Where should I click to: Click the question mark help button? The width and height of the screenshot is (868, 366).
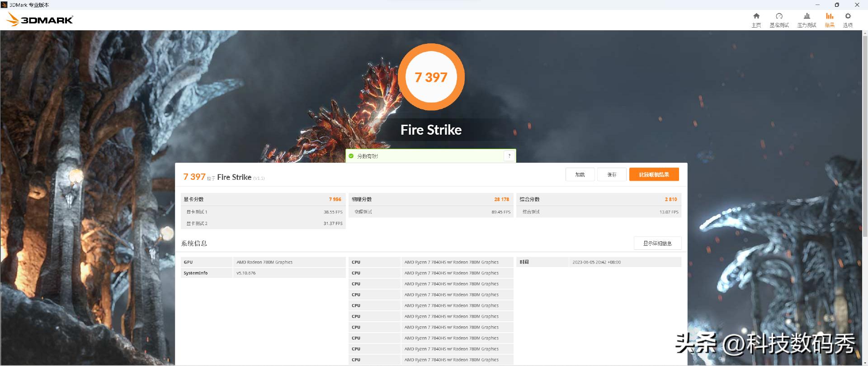pos(509,156)
